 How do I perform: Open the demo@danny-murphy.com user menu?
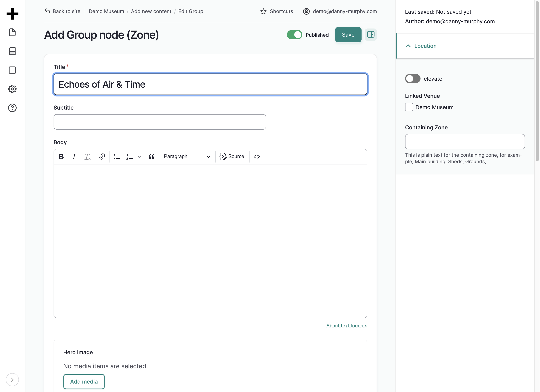pos(340,11)
